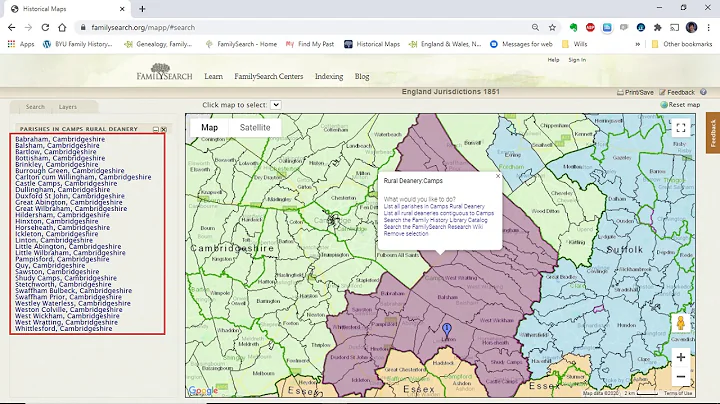Open the Wills bookmarks folder
The height and width of the screenshot is (404, 720).
[574, 44]
